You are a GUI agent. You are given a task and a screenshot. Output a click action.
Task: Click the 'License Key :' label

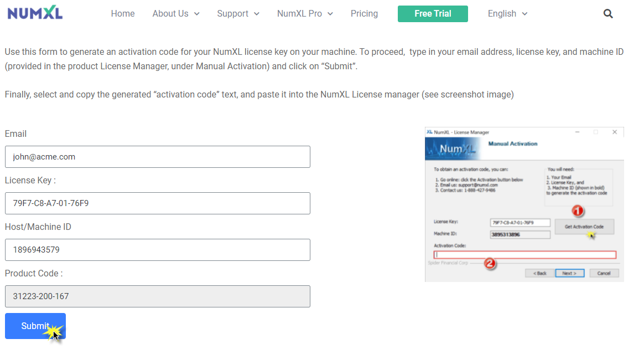click(x=30, y=180)
